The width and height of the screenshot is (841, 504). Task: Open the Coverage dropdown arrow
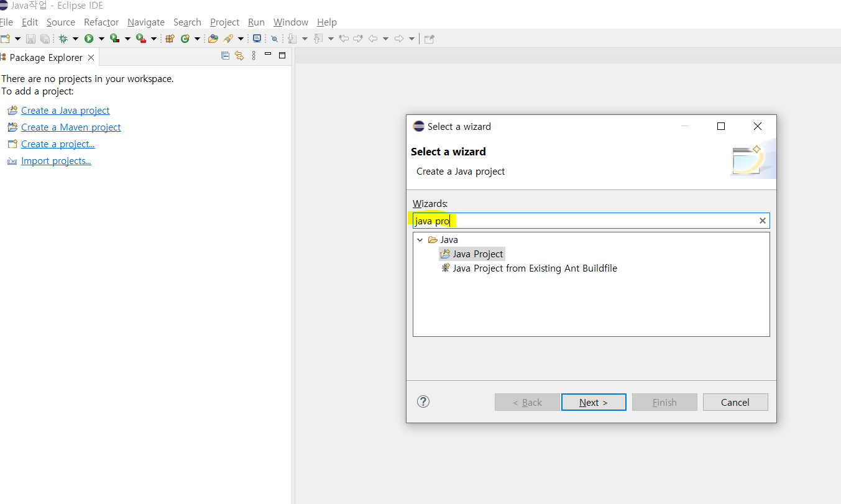tap(127, 39)
